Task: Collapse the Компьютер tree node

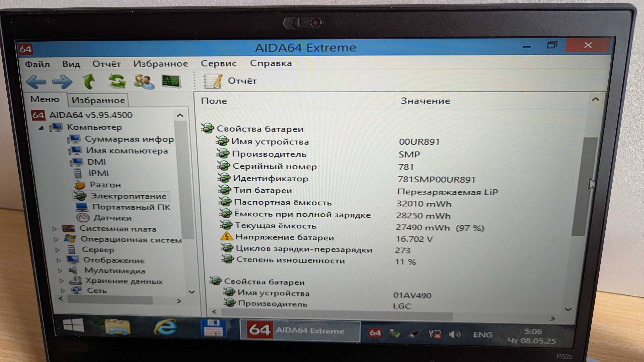Action: point(41,128)
